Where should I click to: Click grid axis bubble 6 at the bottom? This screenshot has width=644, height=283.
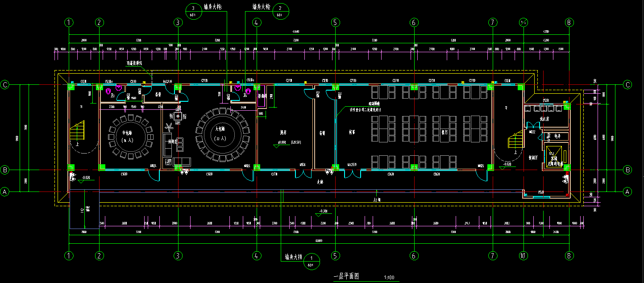click(414, 256)
